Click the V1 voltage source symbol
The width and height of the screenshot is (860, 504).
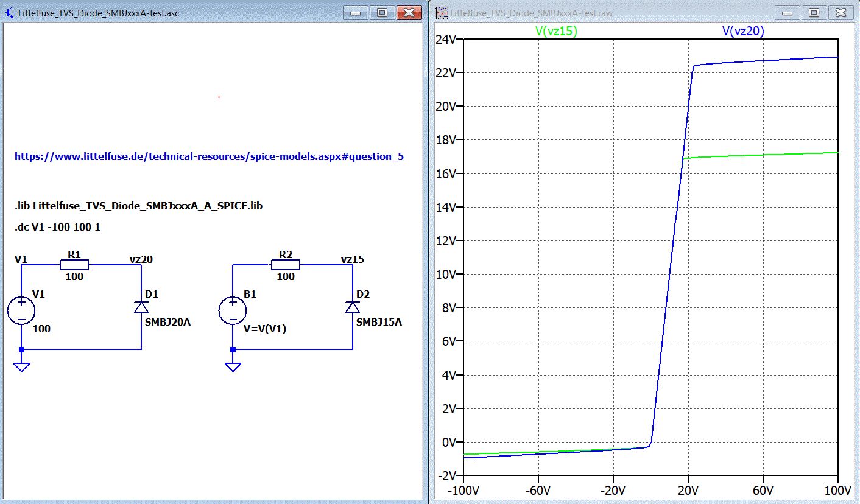[x=21, y=311]
